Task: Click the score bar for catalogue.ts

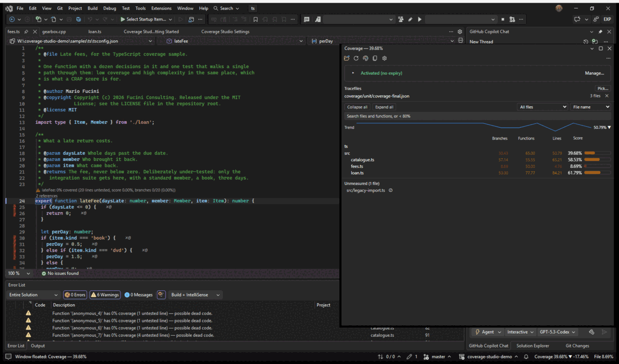Action: 597,160
